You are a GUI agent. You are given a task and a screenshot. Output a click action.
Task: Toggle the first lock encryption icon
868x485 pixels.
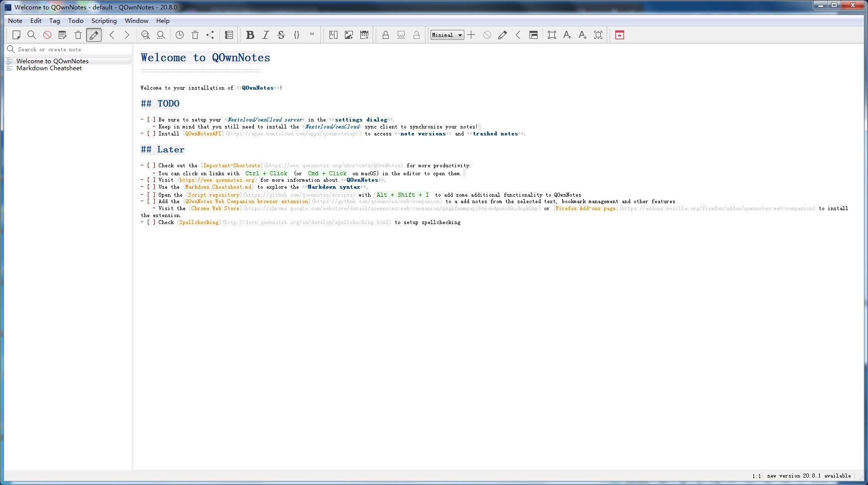tap(385, 35)
